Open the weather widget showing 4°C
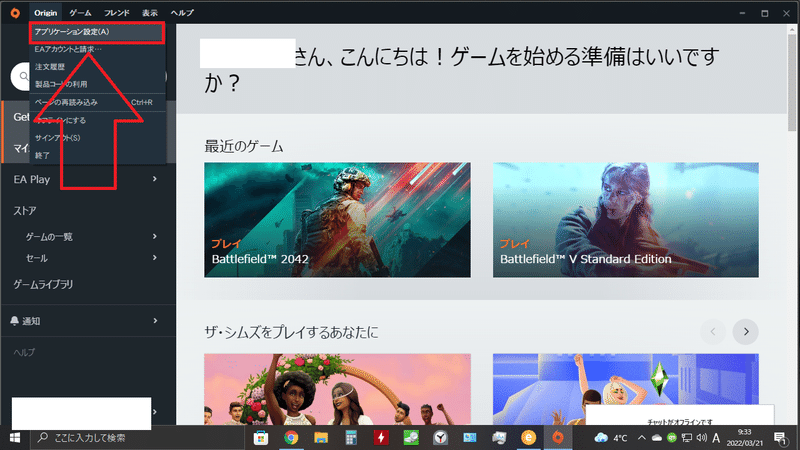The height and width of the screenshot is (450, 800). click(611, 438)
